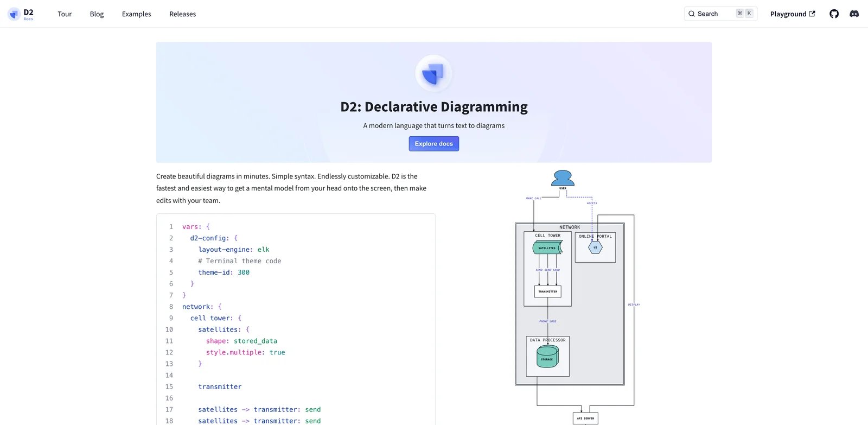Click the Explore docs button

click(x=434, y=144)
